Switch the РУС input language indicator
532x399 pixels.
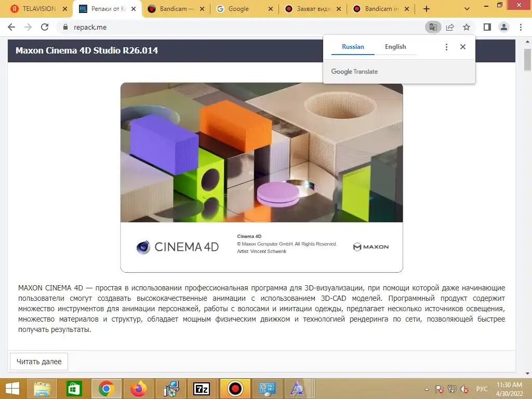(x=482, y=389)
